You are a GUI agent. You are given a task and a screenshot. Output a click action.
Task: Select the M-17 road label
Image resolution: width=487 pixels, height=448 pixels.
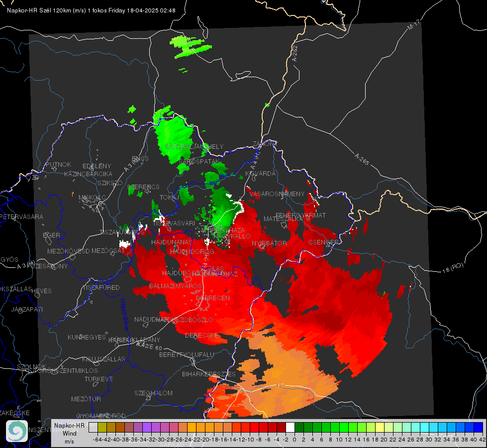point(413,25)
